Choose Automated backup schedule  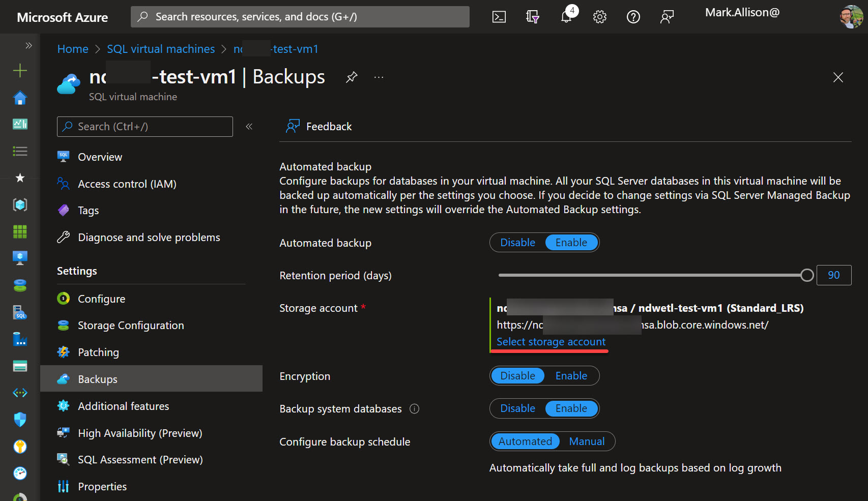(x=525, y=441)
